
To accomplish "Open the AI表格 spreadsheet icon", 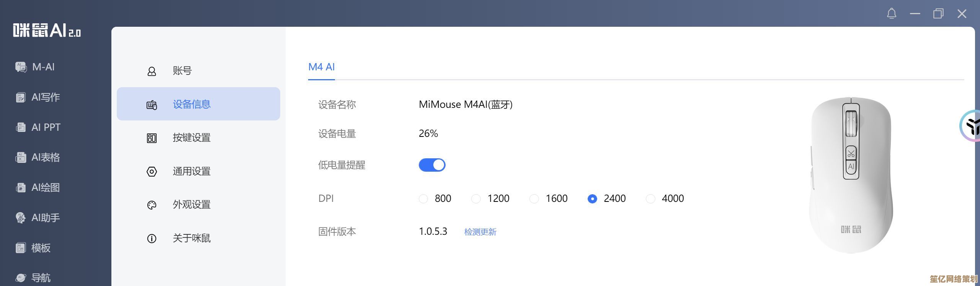I will pyautogui.click(x=21, y=157).
